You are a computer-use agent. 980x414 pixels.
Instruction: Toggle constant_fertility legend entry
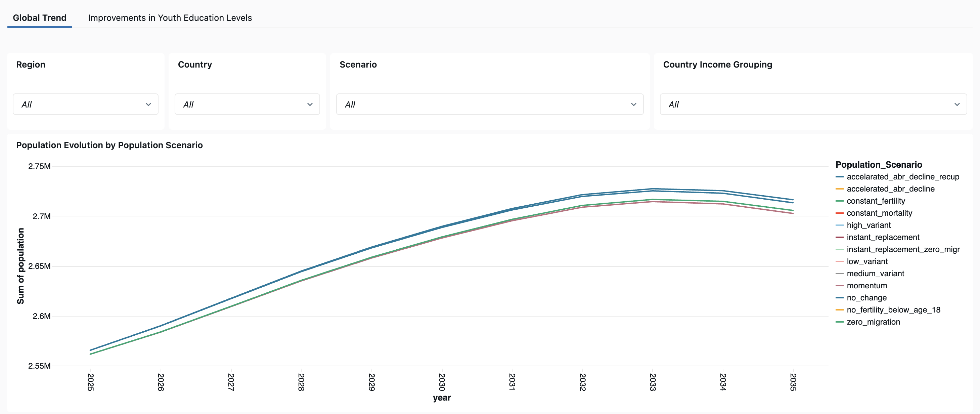875,201
